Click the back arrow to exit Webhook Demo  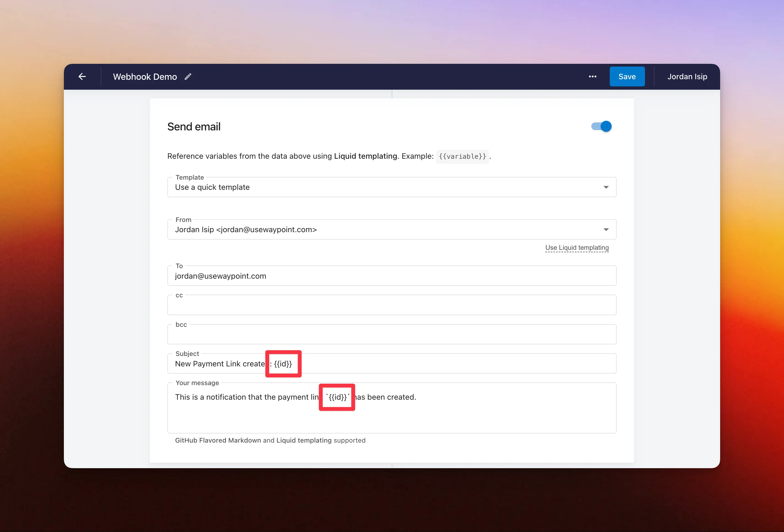(x=82, y=76)
